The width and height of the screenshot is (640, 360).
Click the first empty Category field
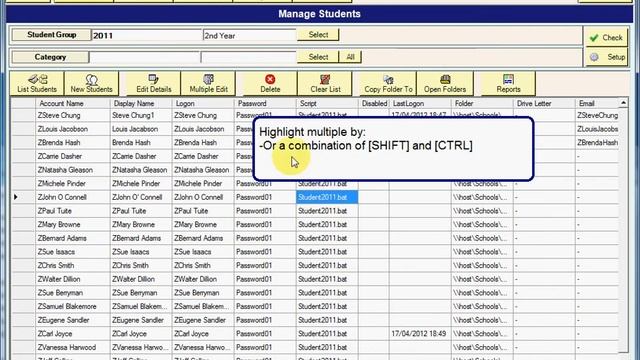(144, 57)
